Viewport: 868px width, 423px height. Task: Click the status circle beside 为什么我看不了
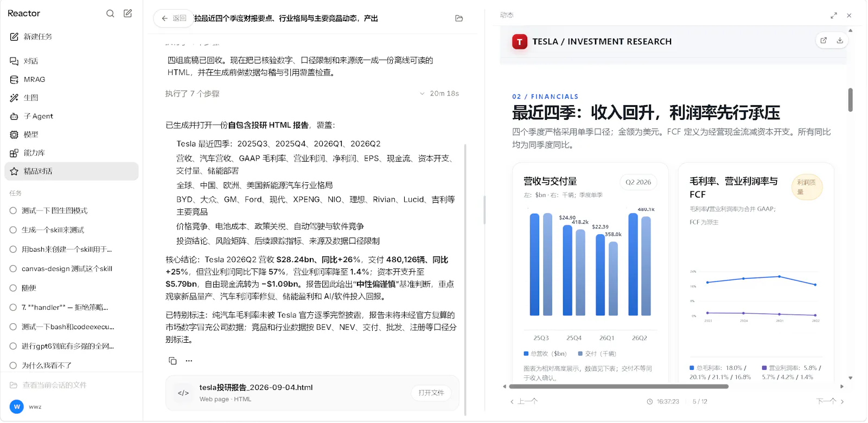click(13, 366)
